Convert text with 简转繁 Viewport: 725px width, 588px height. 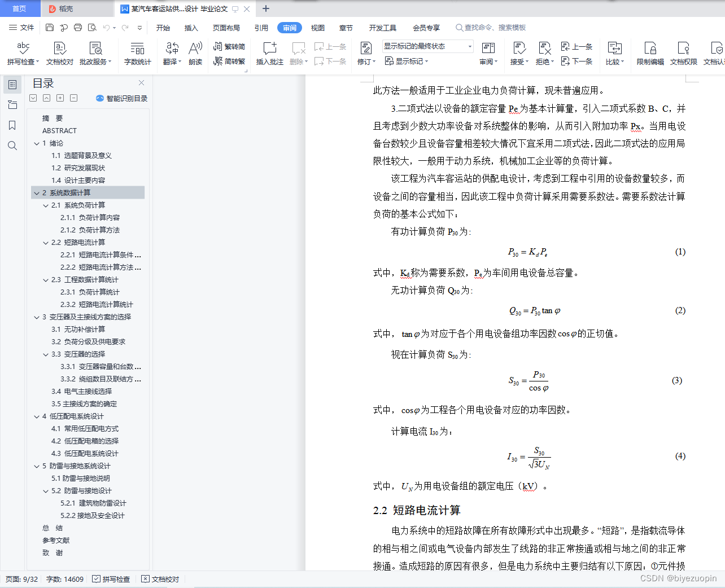[x=229, y=61]
